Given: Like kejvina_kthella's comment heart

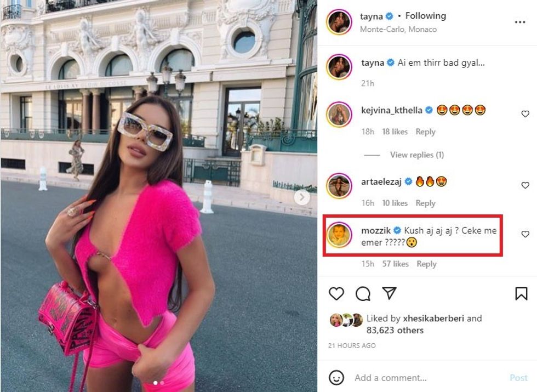Looking at the screenshot, I should (x=525, y=114).
